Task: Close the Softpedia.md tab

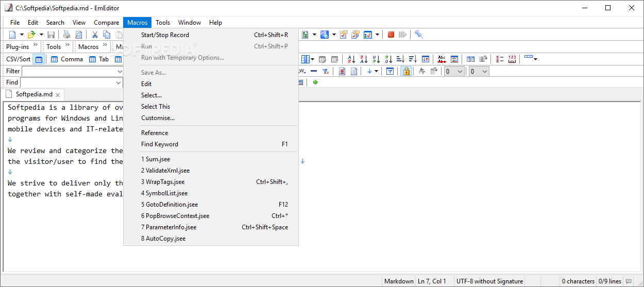Action: pos(58,95)
